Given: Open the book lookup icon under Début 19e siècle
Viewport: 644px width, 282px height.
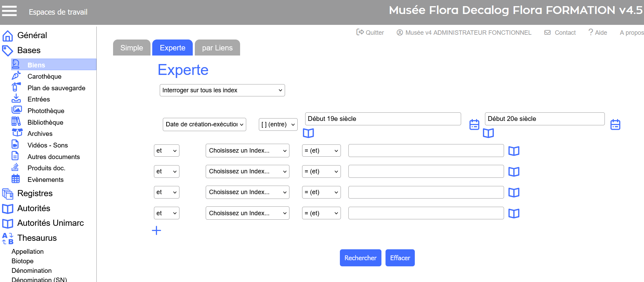Looking at the screenshot, I should [x=308, y=133].
